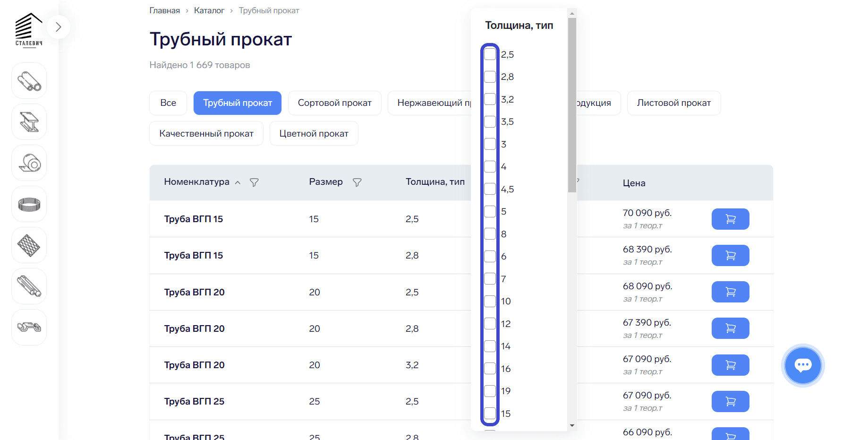
Task: Select the Трубный прокат category tab
Action: [x=238, y=103]
